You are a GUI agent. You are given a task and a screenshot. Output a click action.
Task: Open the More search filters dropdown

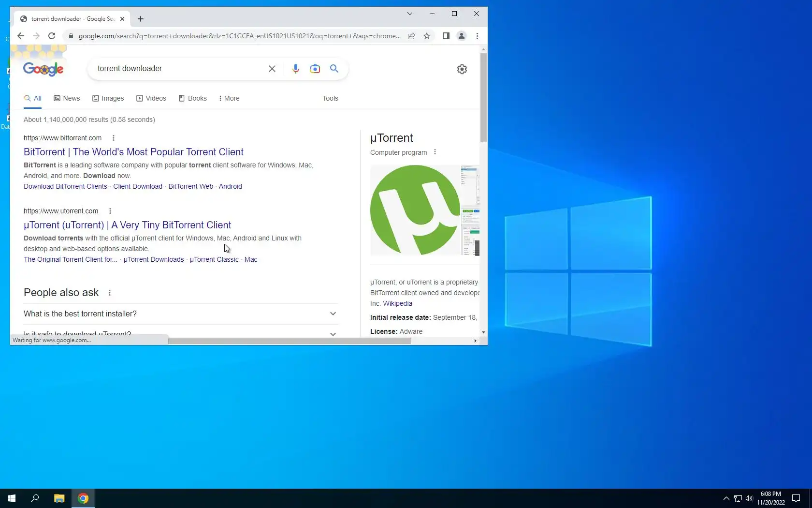tap(229, 98)
